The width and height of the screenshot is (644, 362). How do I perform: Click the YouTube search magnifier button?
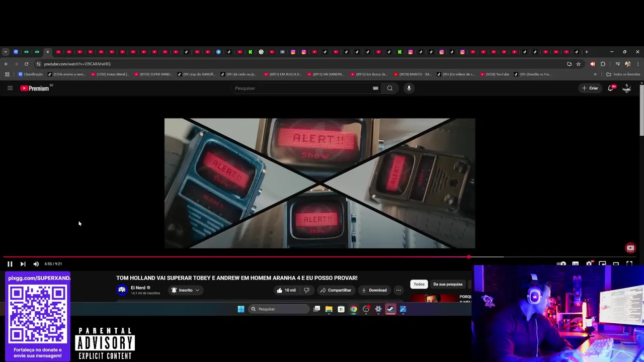(390, 88)
